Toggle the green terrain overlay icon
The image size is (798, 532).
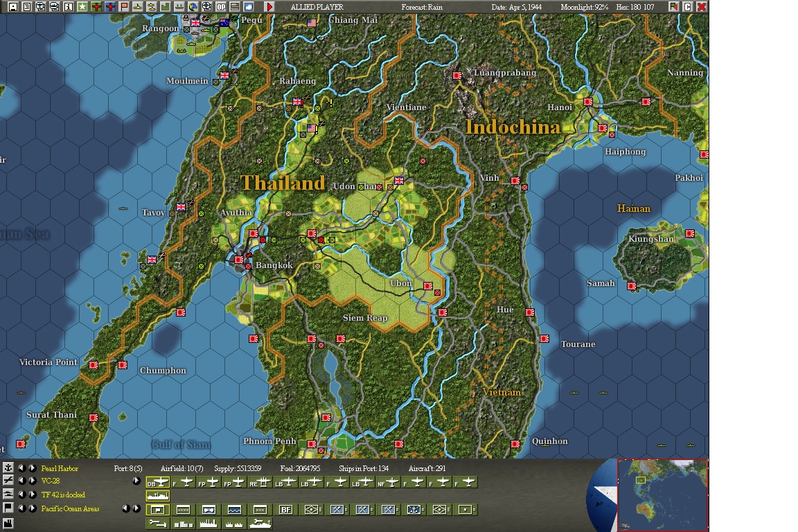(x=166, y=7)
